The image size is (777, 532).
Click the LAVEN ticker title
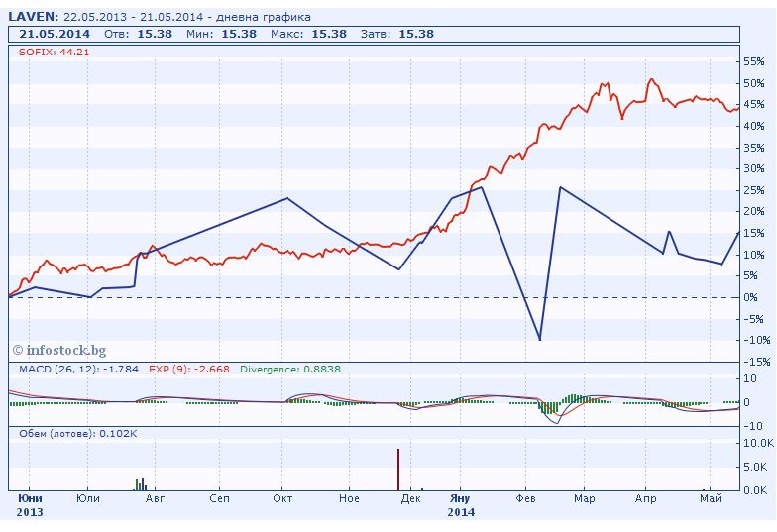[x=32, y=16]
